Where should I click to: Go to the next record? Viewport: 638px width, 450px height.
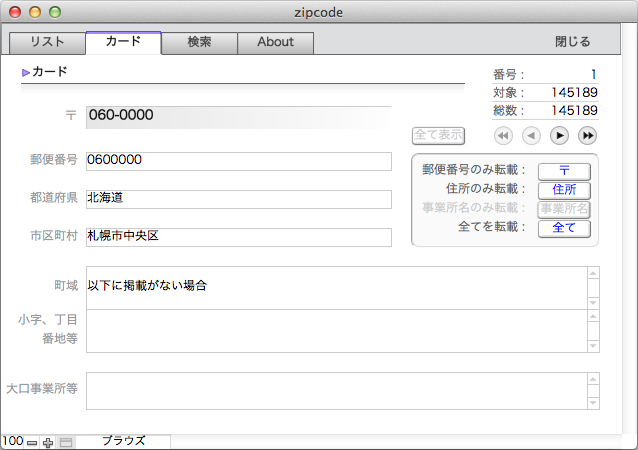click(559, 135)
